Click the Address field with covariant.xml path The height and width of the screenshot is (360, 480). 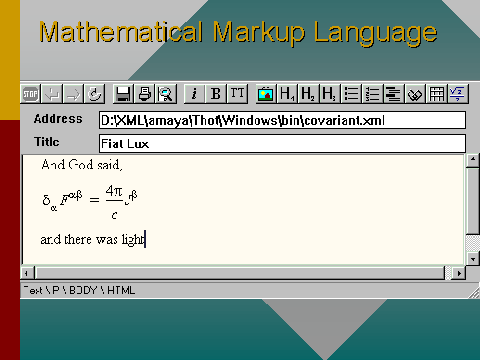(282, 120)
